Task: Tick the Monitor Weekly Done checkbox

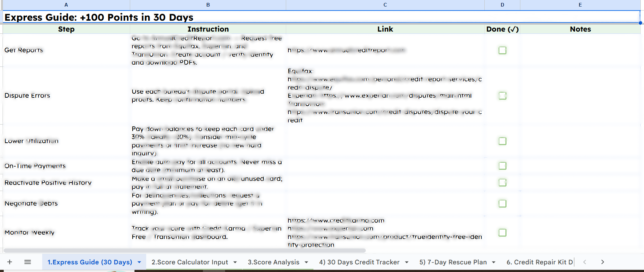Action: click(x=502, y=232)
